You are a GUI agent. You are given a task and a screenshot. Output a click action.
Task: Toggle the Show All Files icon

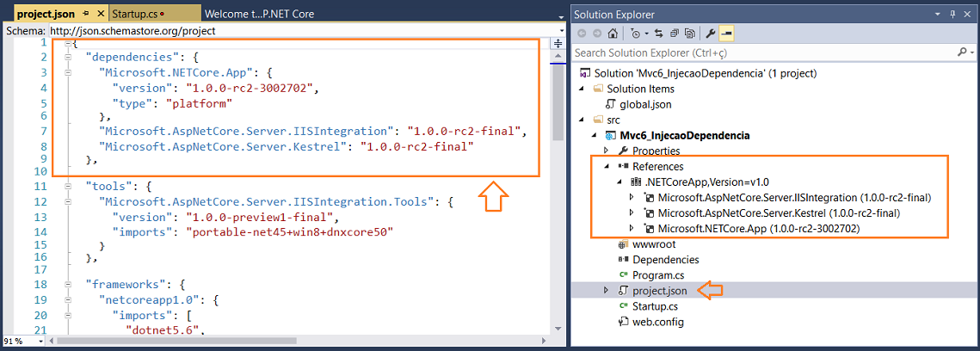[690, 33]
